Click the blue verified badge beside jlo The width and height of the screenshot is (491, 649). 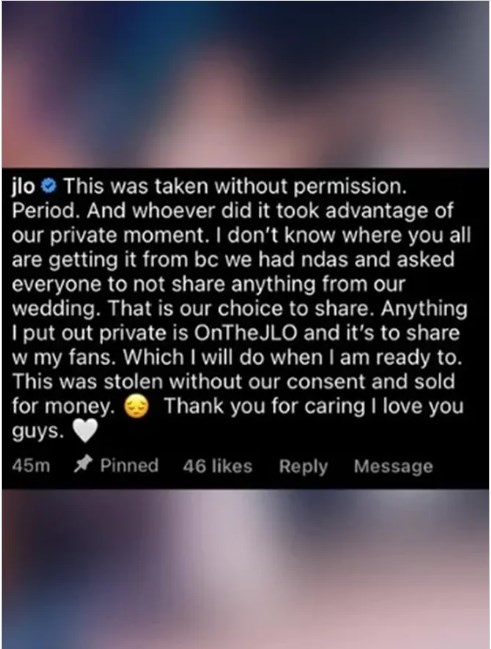[49, 187]
